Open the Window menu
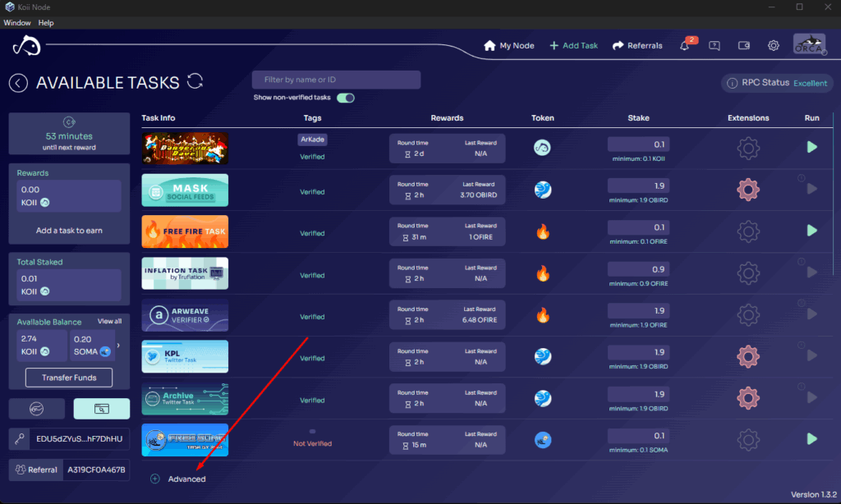Screen dimensions: 841x504 17,22
